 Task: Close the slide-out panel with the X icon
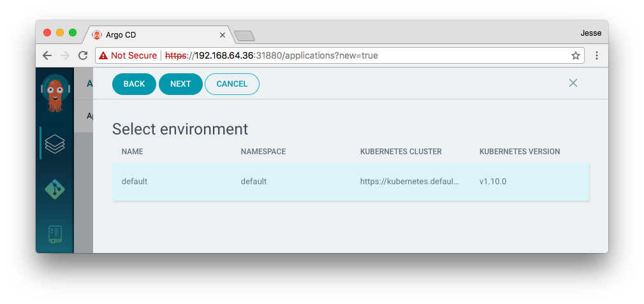[x=573, y=83]
